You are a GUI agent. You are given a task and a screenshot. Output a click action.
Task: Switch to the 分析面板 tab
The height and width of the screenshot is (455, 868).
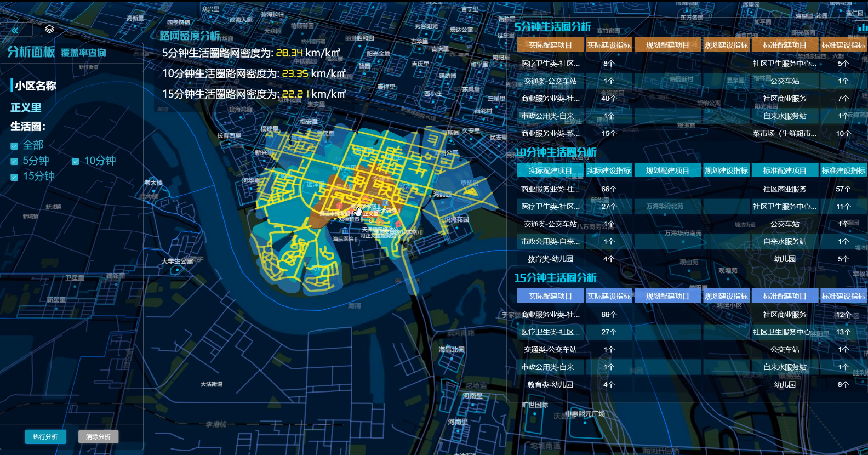pos(31,52)
